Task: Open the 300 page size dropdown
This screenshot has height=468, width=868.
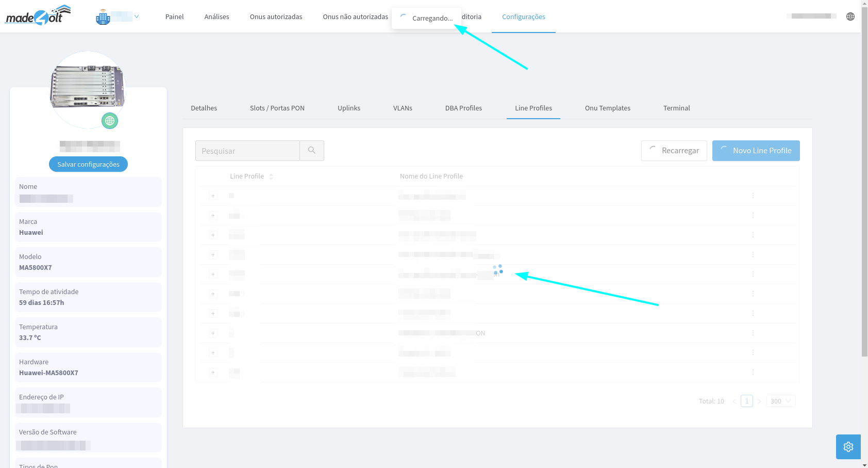Action: click(780, 401)
